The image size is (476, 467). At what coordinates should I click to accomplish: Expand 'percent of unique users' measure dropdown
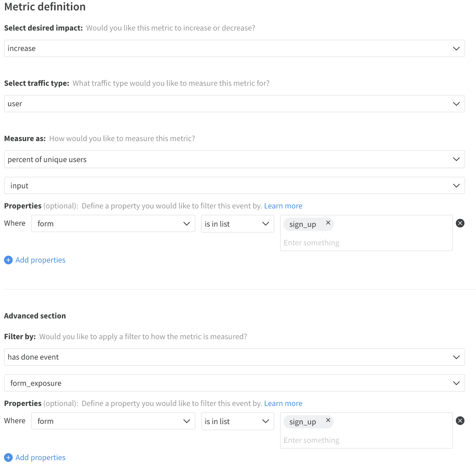[234, 159]
